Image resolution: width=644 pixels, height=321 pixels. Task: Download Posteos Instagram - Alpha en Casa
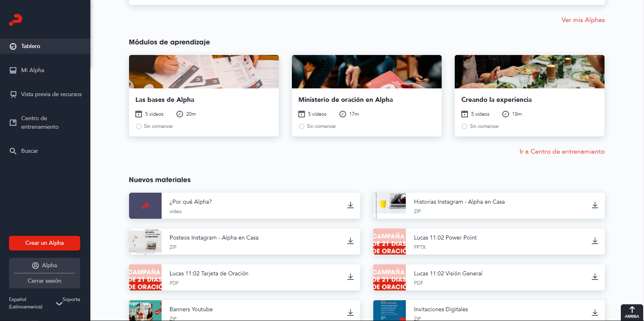[350, 241]
